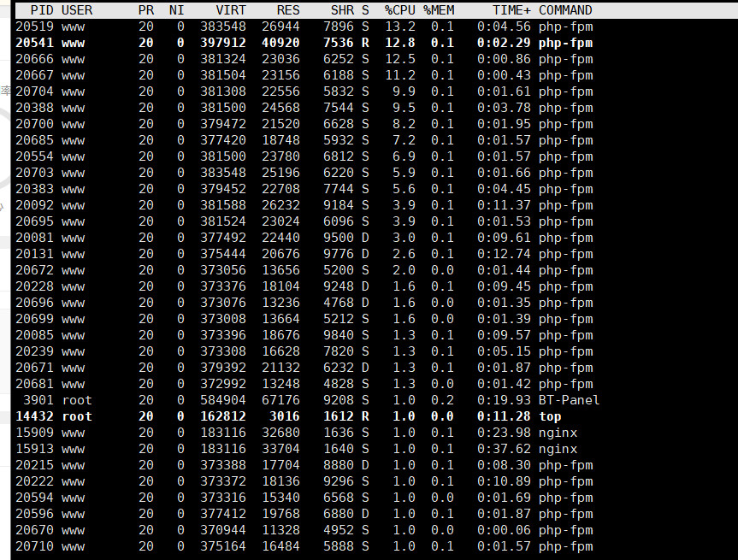Viewport: 738px width, 560px height.
Task: Click the 12.8 CPU value
Action: coord(400,43)
